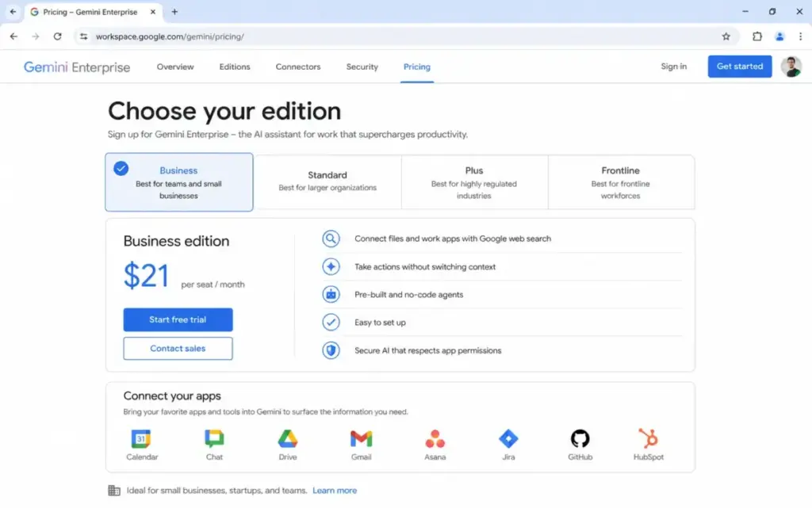Click the Google Drive app icon
The width and height of the screenshot is (812, 508).
287,439
